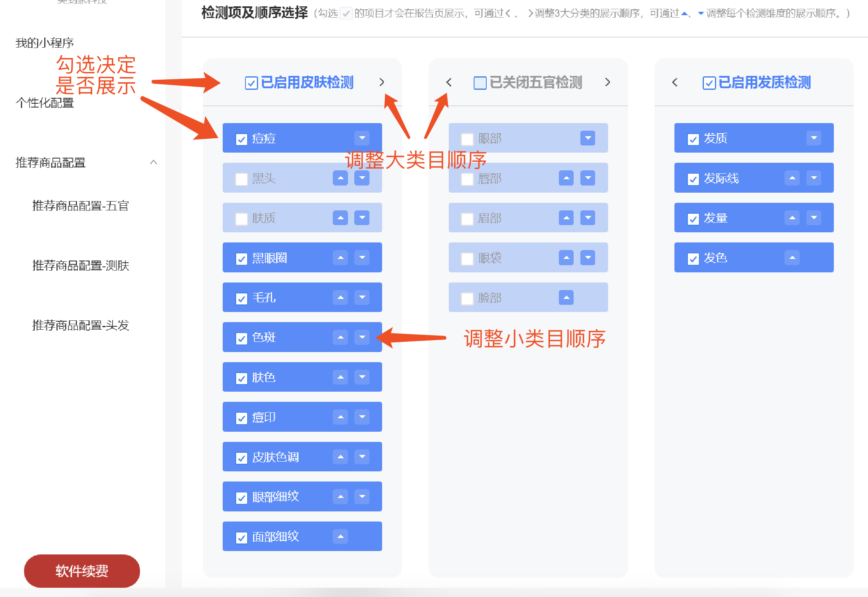Move 皮肤色调 item up
The height and width of the screenshot is (597, 868).
click(340, 457)
